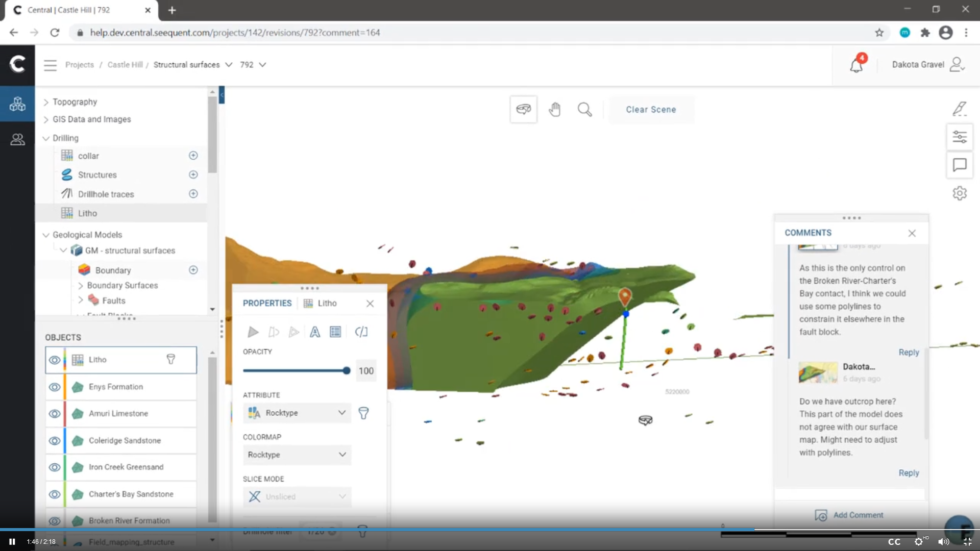This screenshot has height=551, width=980.
Task: Open the hamburger navigation menu
Action: tap(50, 65)
